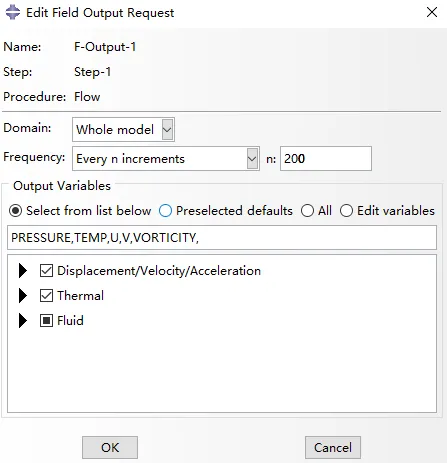Expand the Displacement/Velocity/Acceleration category
Screen dimensions: 447x463
coord(23,271)
